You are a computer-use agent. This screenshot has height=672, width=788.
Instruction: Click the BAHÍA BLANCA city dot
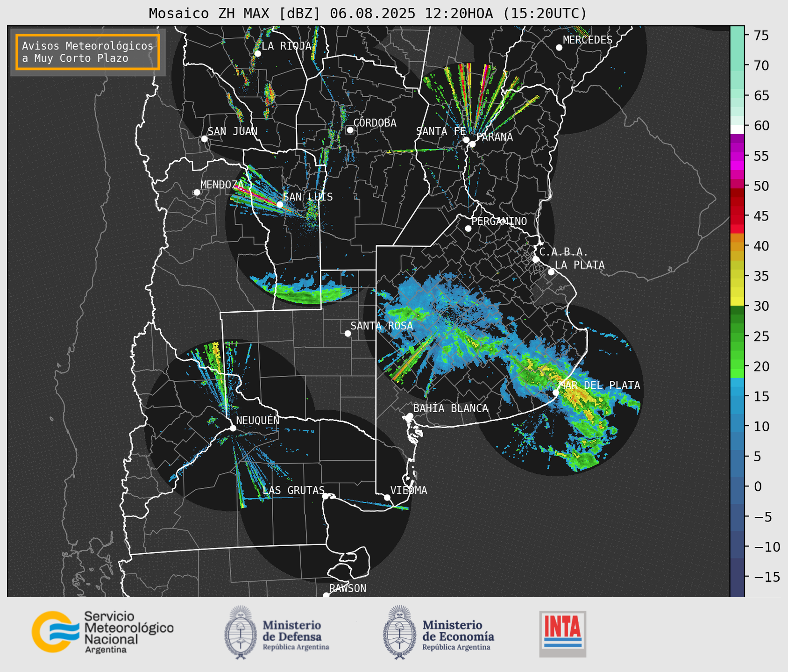click(x=410, y=416)
